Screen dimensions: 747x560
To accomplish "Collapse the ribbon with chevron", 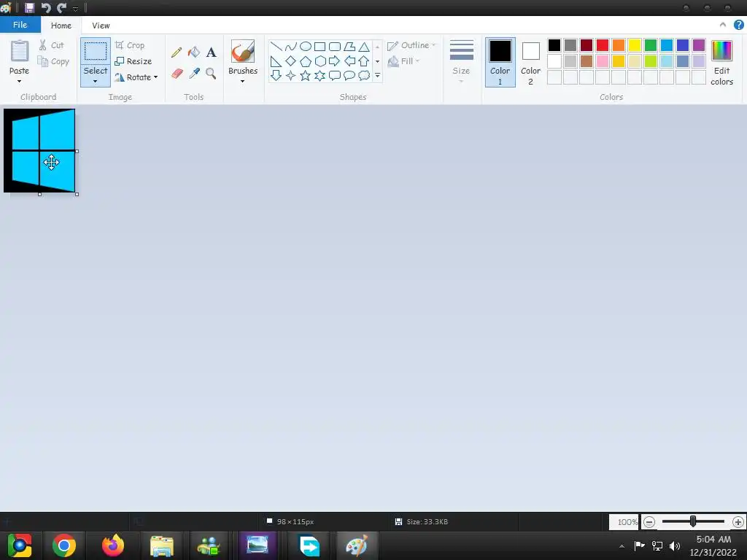I will tap(723, 26).
